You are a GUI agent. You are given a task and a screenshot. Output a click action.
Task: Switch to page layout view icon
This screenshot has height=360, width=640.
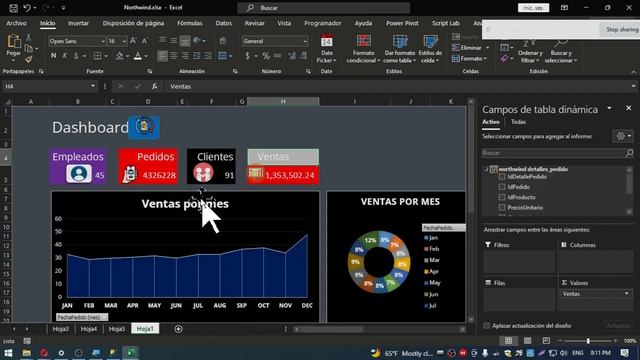pos(527,340)
